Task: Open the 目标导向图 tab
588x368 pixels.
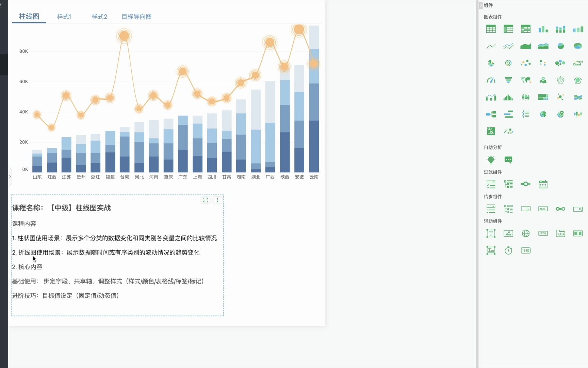Action: click(x=136, y=16)
